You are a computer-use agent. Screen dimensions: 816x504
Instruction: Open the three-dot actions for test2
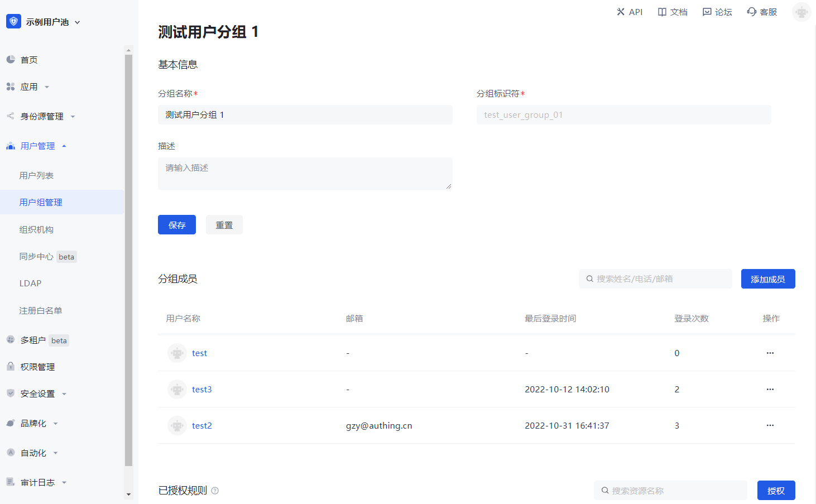point(770,425)
